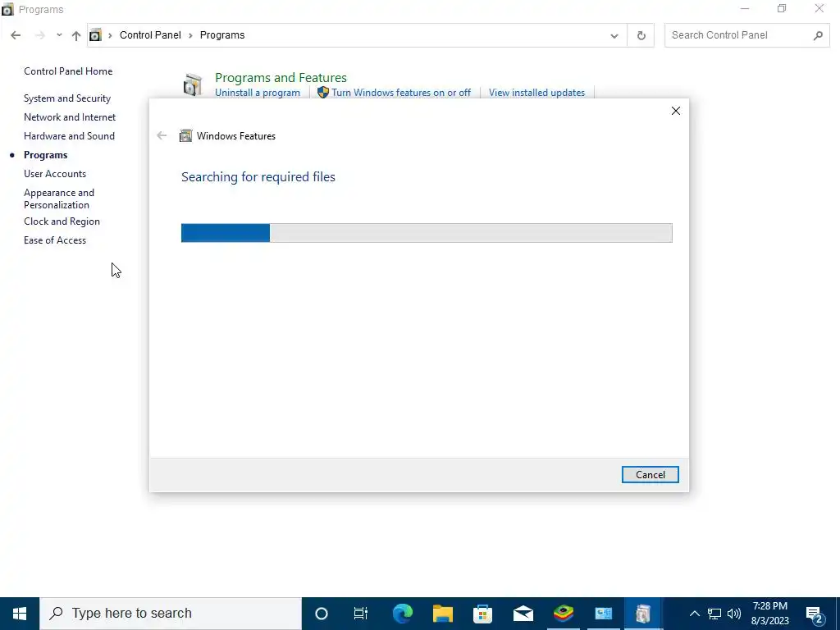Open View installed updates link
The image size is (840, 630).
536,93
